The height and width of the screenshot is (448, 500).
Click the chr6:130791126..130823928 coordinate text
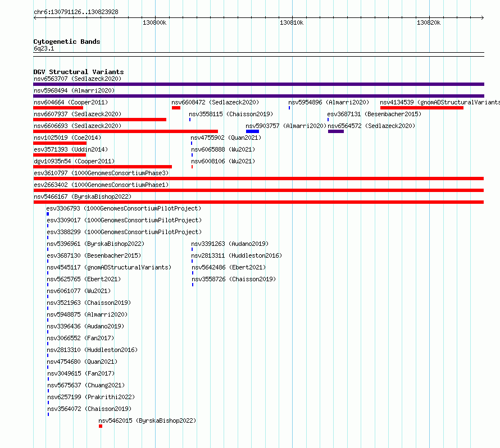[x=76, y=12]
